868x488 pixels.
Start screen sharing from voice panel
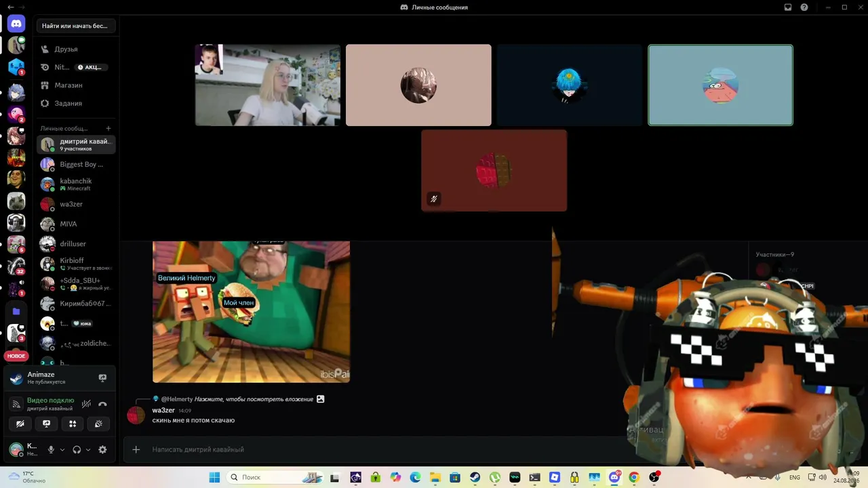(x=46, y=424)
